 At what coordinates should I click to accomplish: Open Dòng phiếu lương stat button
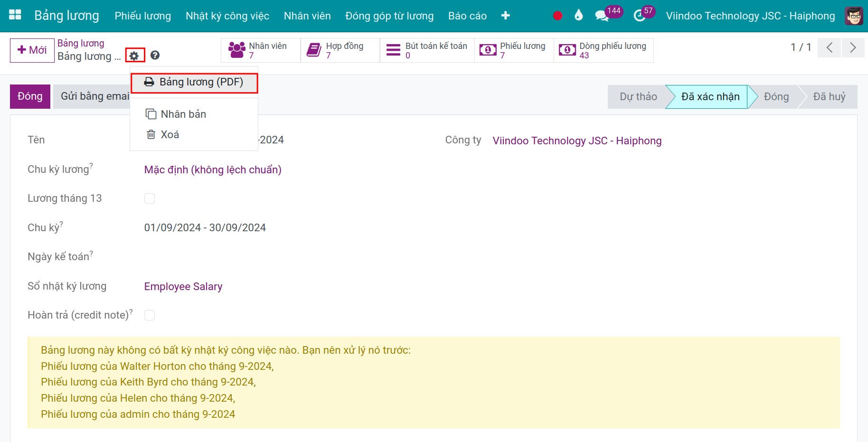pos(604,50)
